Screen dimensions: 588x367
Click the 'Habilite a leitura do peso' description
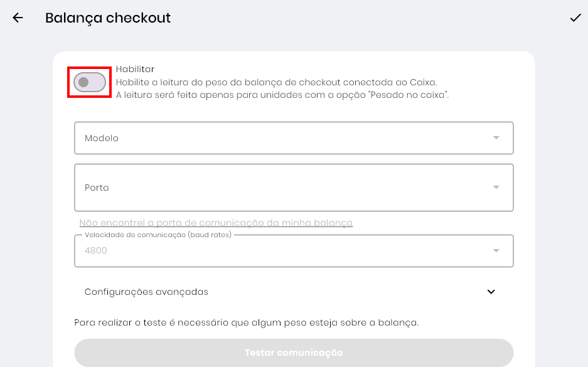tap(276, 82)
